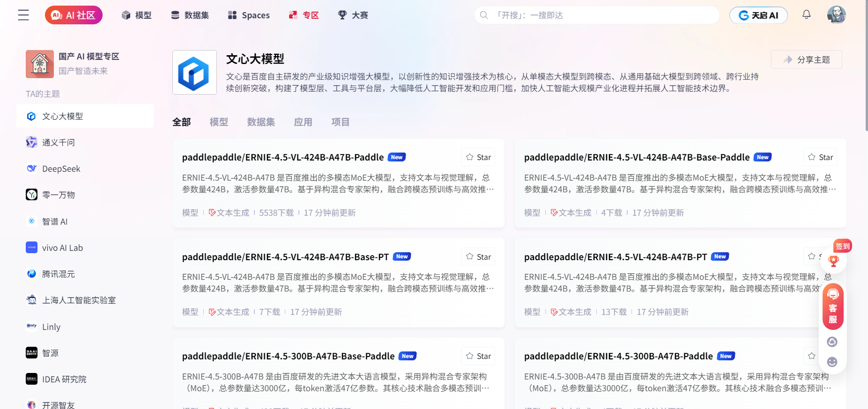
Task: Click the smiley feedback icon
Action: (832, 362)
